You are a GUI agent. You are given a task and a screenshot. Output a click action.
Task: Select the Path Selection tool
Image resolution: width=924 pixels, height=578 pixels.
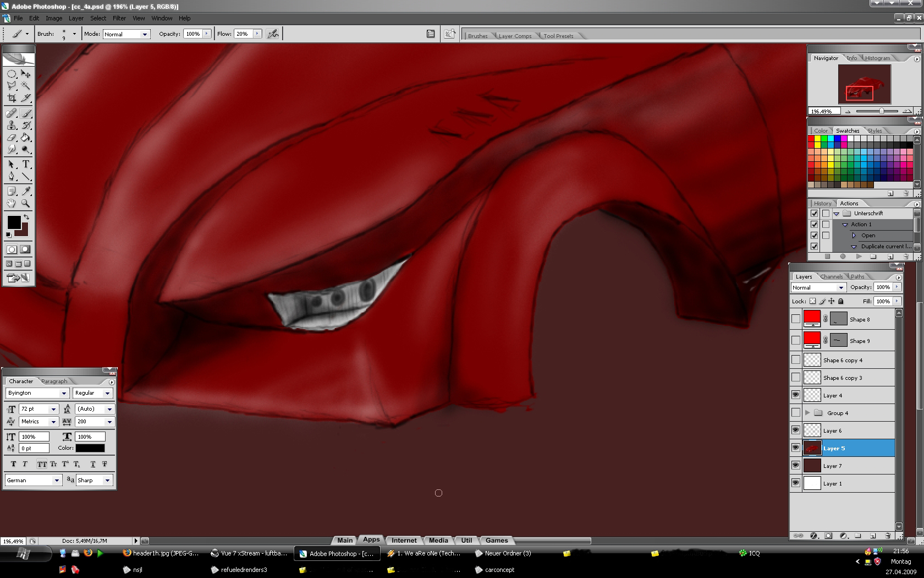click(12, 165)
